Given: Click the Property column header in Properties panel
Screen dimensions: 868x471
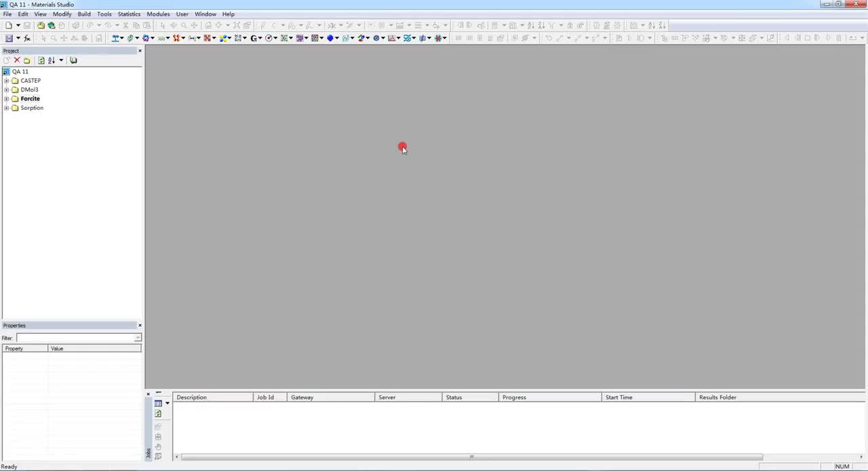Looking at the screenshot, I should (x=25, y=349).
